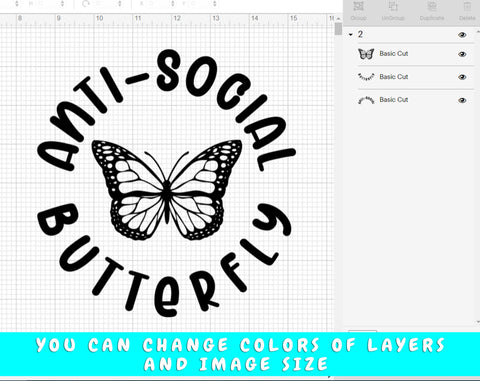Click the rotate field stepper arrows
This screenshot has width=480, height=381.
click(119, 4)
